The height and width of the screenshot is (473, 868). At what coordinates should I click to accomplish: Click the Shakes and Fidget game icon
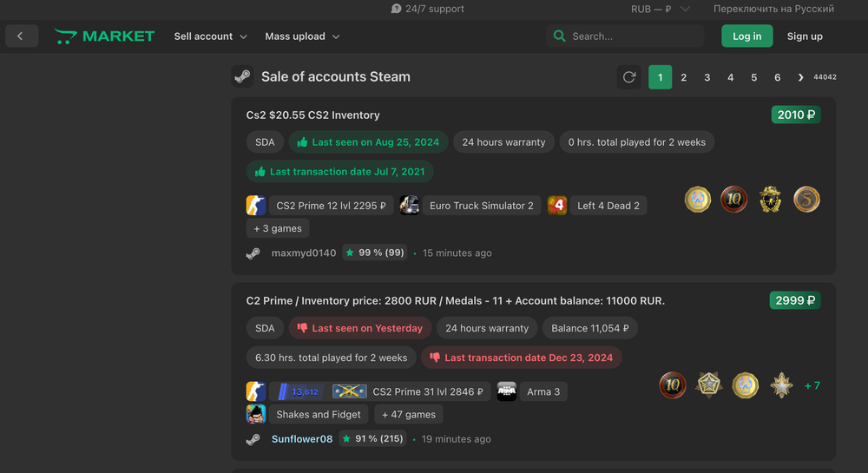click(256, 414)
